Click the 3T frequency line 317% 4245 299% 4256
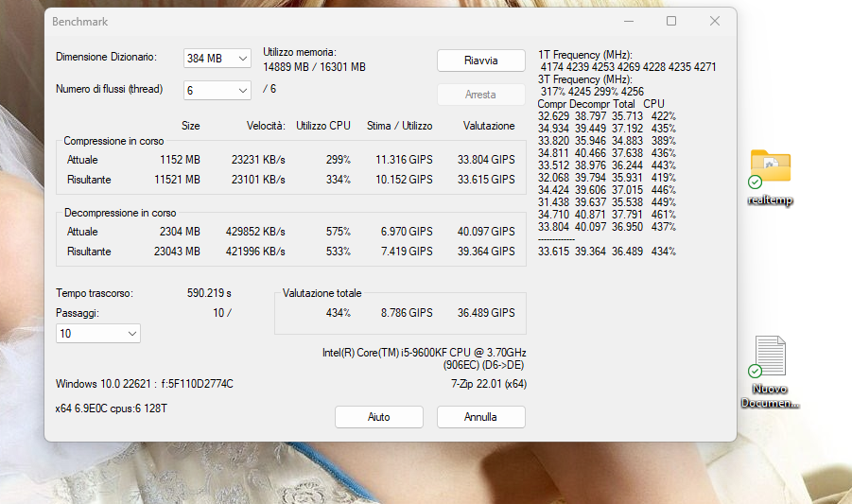852x504 pixels. [x=592, y=92]
